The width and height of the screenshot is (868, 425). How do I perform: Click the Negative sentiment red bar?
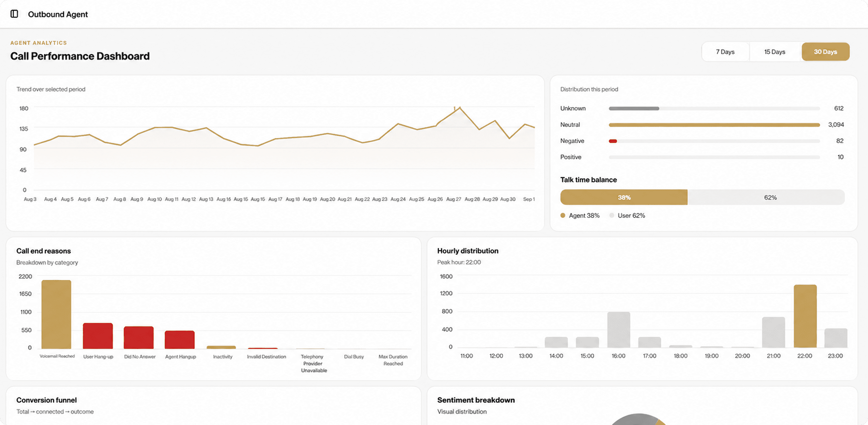click(613, 141)
